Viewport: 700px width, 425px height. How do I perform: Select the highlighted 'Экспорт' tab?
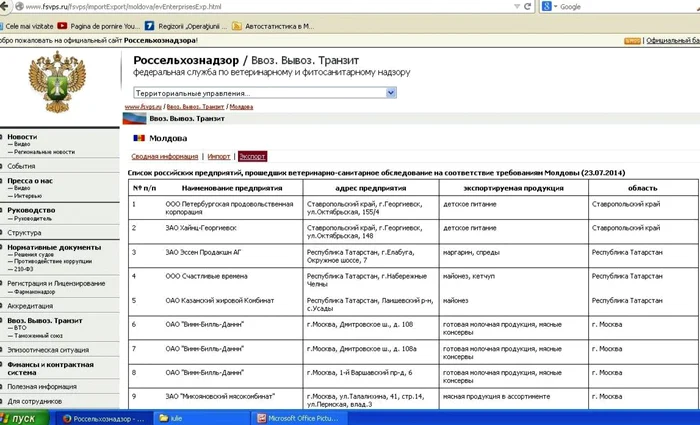pos(252,156)
